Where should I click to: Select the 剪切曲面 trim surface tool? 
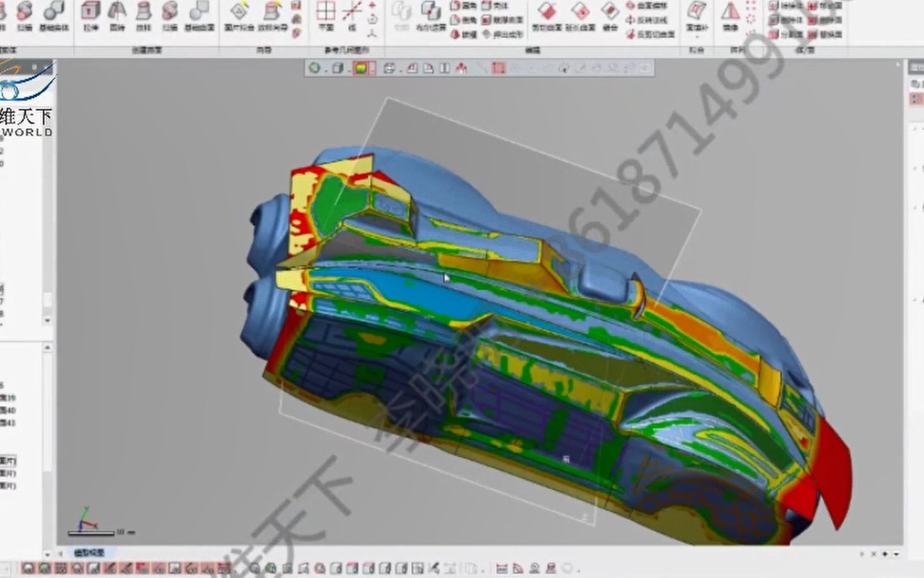click(546, 16)
